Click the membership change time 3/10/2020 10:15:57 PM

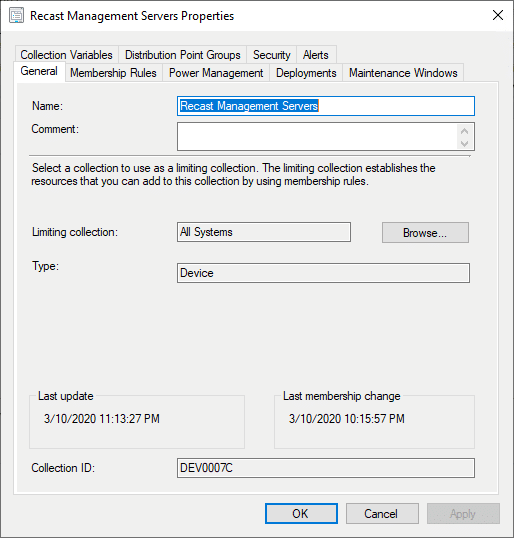click(347, 419)
